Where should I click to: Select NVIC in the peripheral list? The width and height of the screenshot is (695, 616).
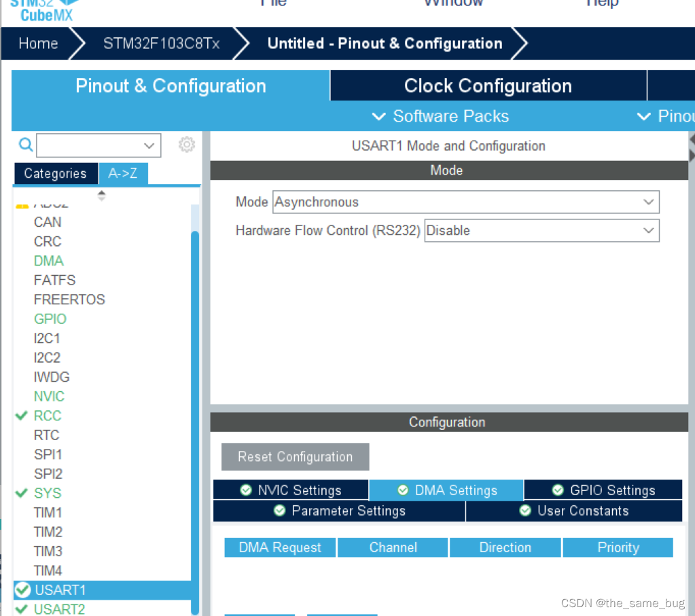click(x=49, y=396)
